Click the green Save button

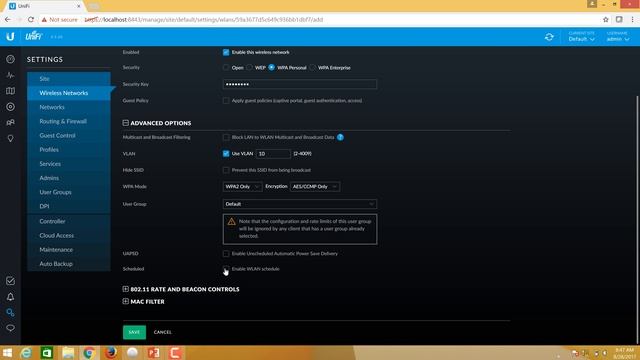(134, 332)
